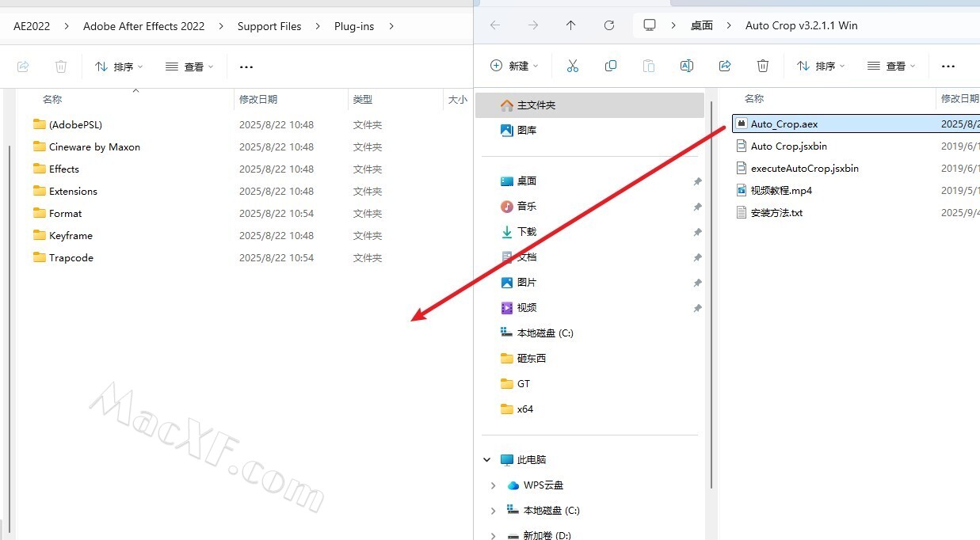Click Share icon in left window toolbar

tap(23, 67)
